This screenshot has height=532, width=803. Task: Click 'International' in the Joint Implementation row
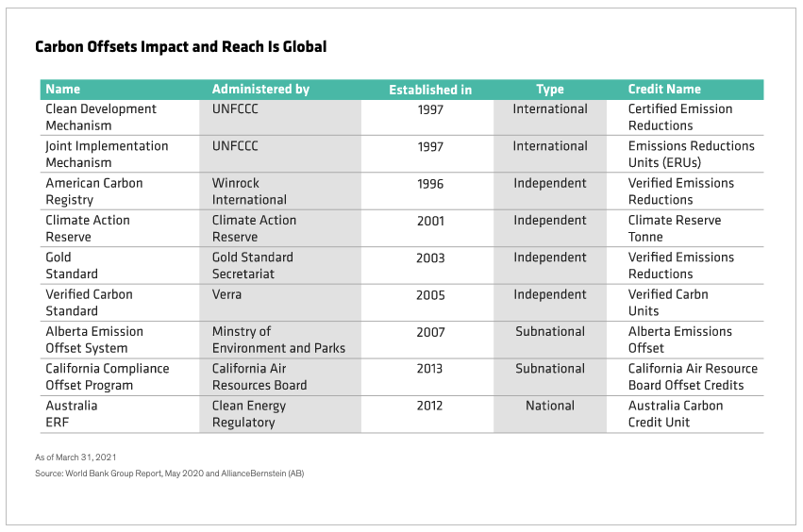(x=550, y=146)
